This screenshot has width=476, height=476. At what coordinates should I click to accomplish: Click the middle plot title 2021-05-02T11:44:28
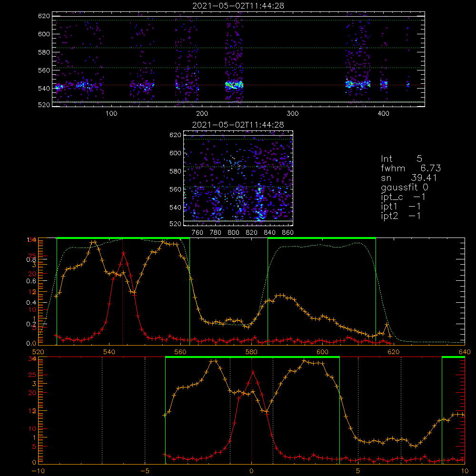[x=238, y=125]
